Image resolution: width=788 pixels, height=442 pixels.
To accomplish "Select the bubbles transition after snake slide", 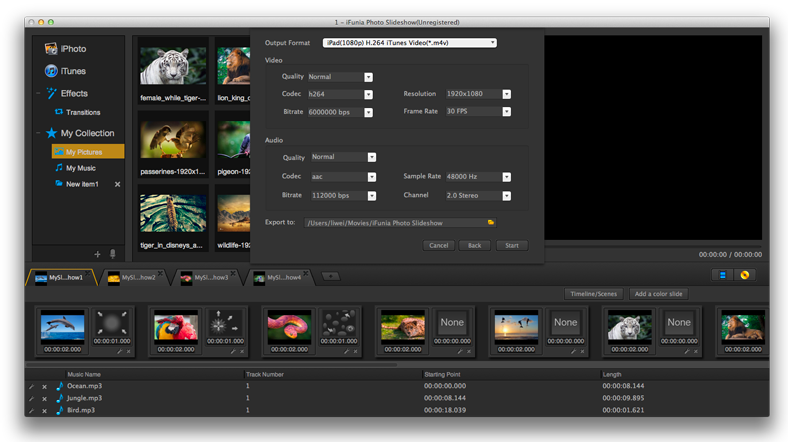I will coord(339,323).
